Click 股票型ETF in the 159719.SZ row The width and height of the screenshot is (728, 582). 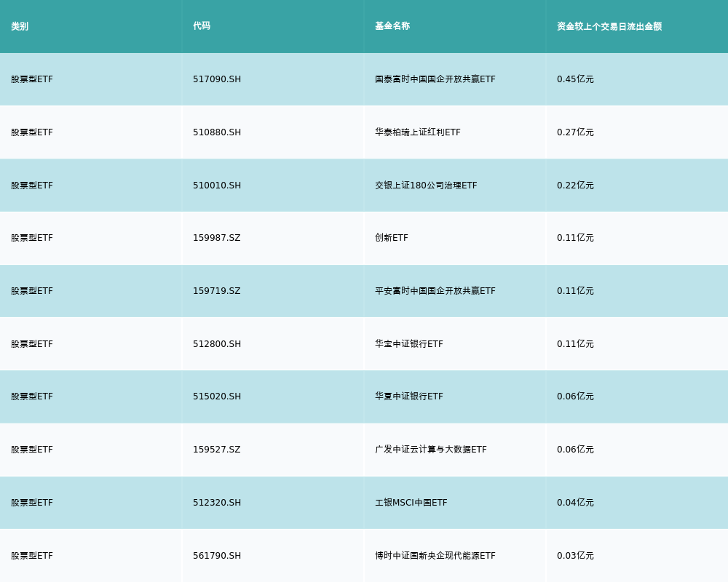[x=32, y=291]
